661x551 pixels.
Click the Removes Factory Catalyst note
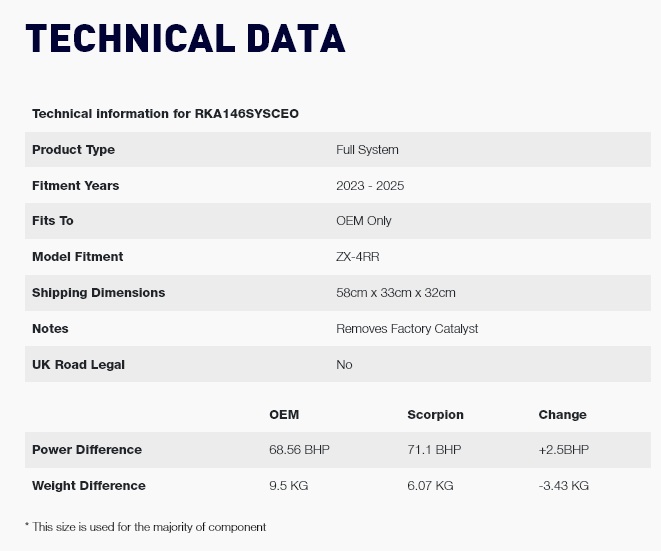407,329
